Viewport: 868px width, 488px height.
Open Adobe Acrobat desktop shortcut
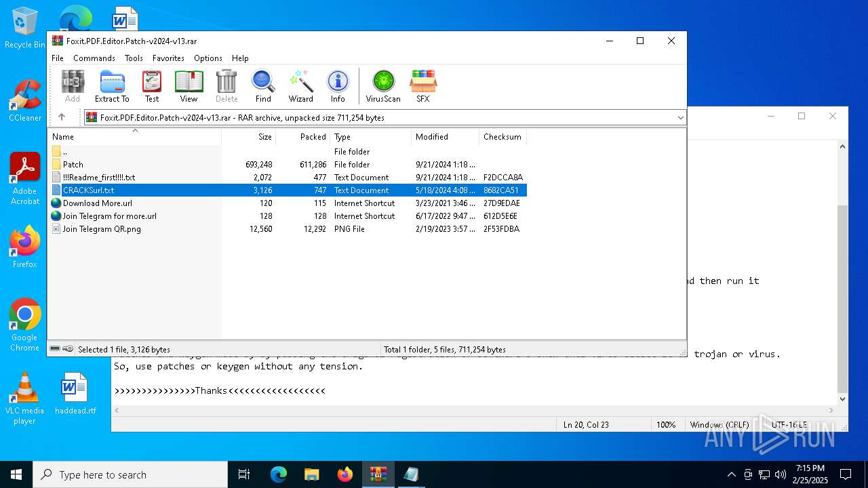pos(25,178)
